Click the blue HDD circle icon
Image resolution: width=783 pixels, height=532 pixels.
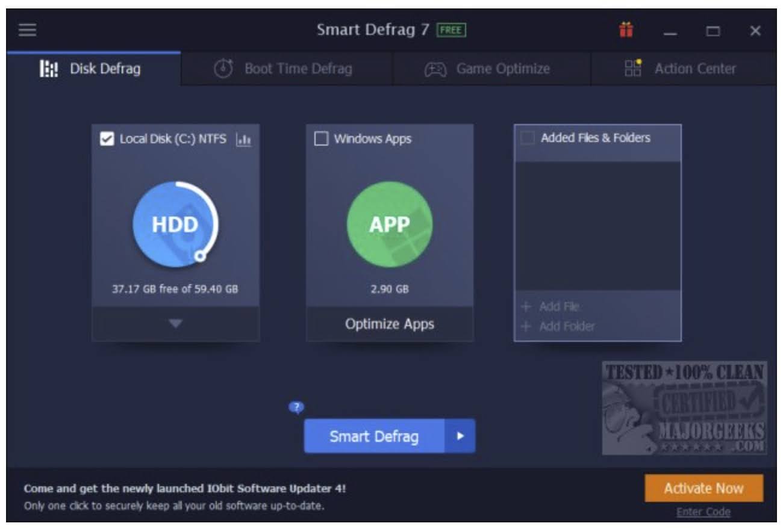pos(175,224)
